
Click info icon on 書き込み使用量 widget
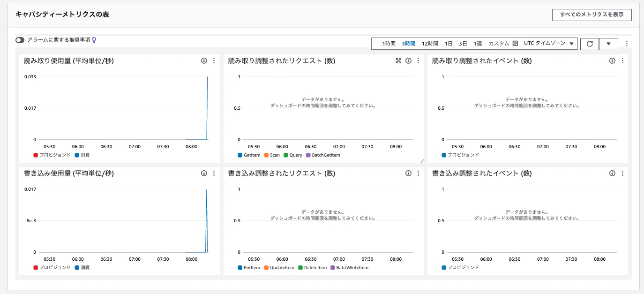pyautogui.click(x=204, y=173)
